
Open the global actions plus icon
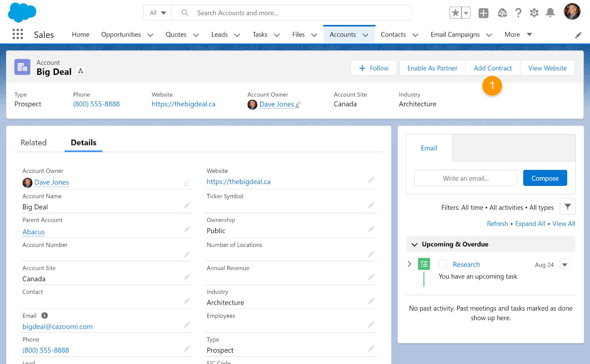[x=483, y=13]
